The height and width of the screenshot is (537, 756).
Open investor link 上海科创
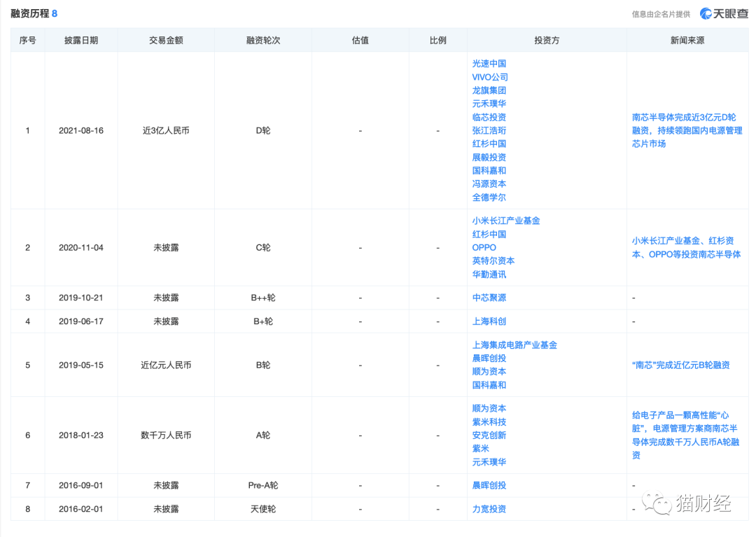pyautogui.click(x=489, y=321)
